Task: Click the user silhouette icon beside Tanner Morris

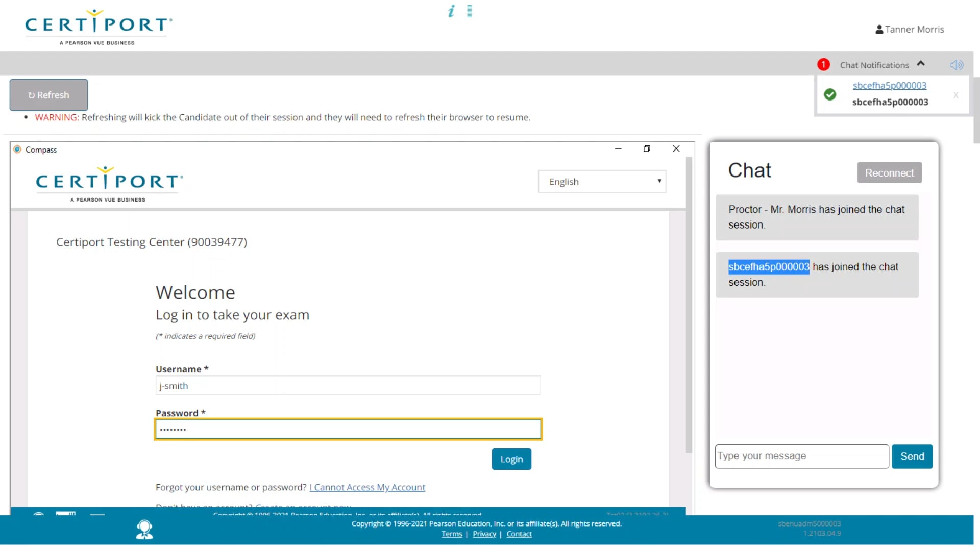Action: point(879,29)
